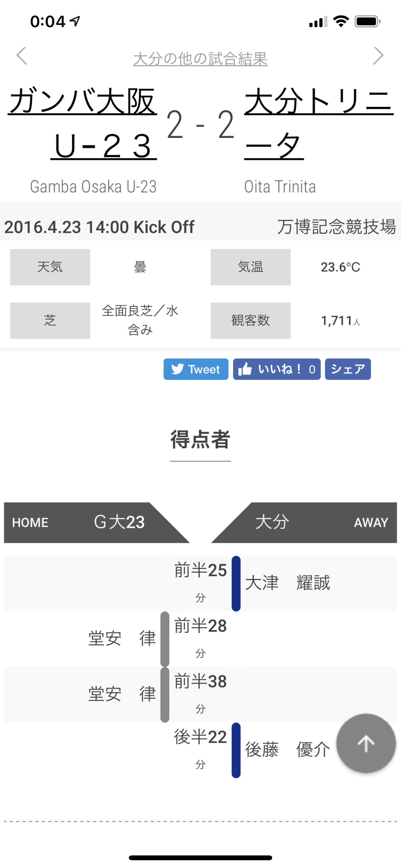Tap scorer 堂安 律 at 前半28分
The image size is (401, 868).
122,639
